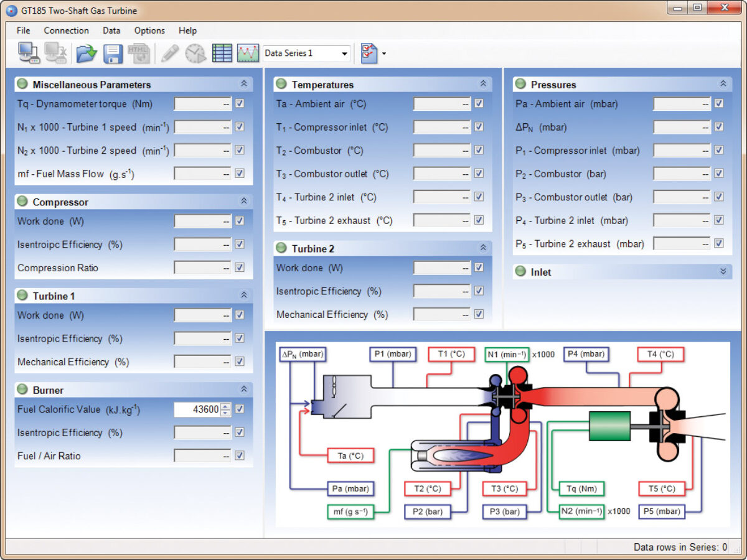Click the Turbine 1 green status icon

[x=22, y=296]
